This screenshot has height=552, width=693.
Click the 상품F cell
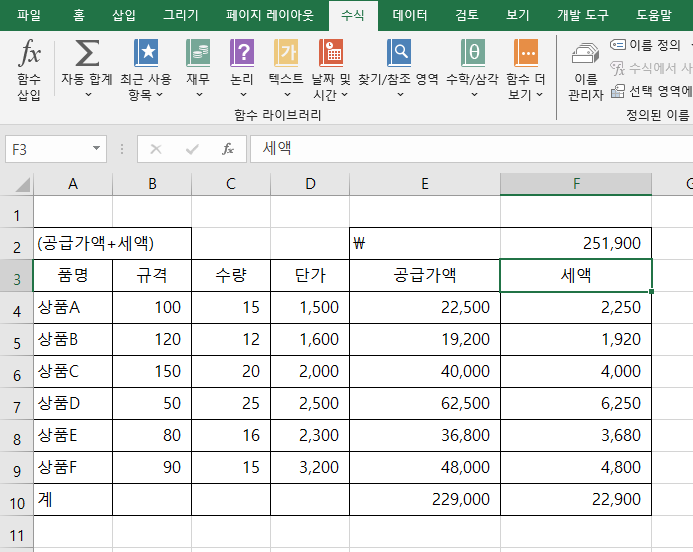tap(73, 468)
